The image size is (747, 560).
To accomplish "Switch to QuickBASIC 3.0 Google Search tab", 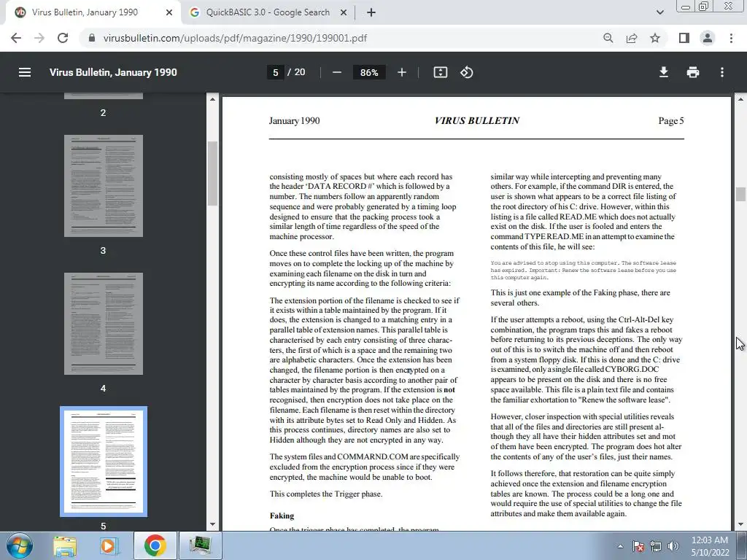I will click(x=268, y=13).
